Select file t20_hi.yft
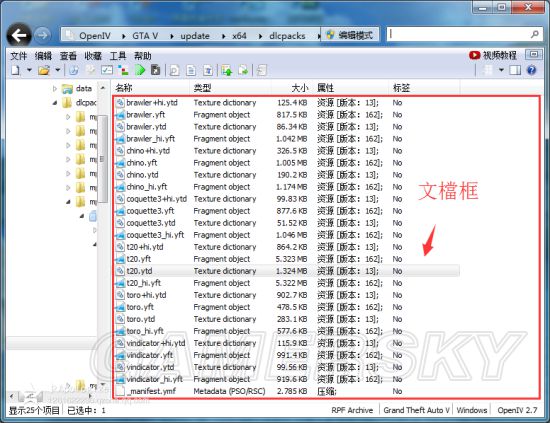 coord(143,283)
